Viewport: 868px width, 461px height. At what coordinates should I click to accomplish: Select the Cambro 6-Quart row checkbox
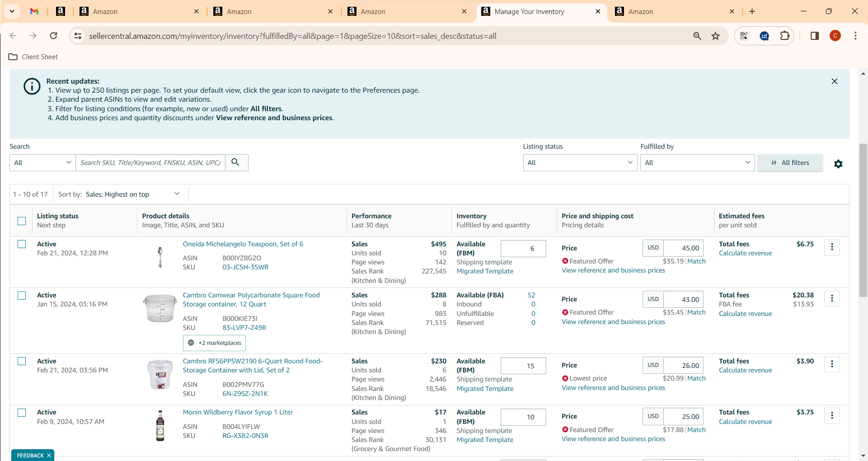(22, 361)
